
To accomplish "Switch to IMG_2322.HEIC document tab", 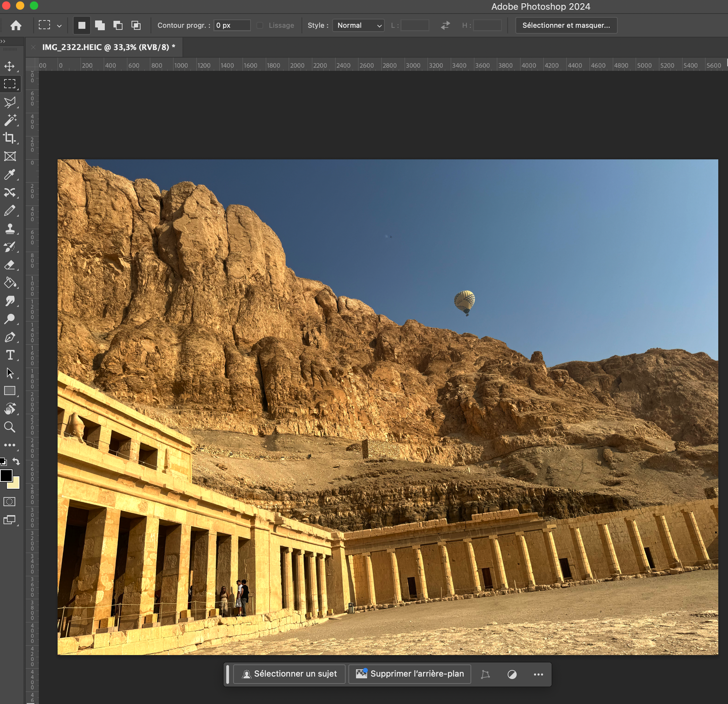I will click(109, 47).
